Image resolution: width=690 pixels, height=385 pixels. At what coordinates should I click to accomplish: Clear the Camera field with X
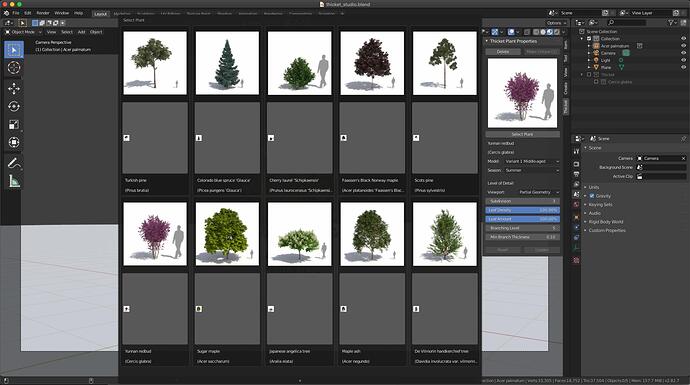point(683,158)
